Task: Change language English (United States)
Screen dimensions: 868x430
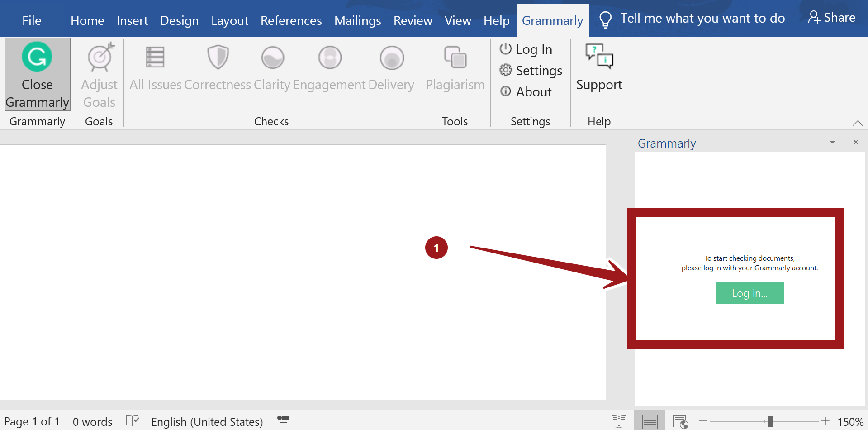Action: (207, 422)
